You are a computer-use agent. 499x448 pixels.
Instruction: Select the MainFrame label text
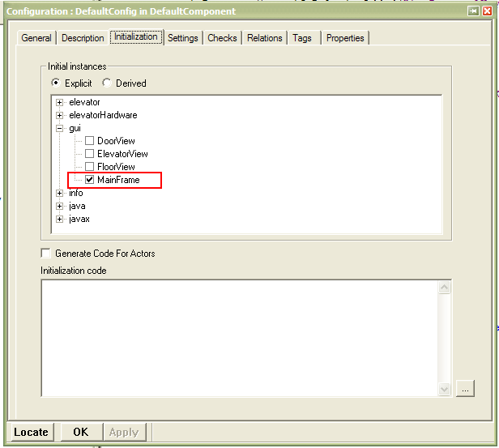118,180
